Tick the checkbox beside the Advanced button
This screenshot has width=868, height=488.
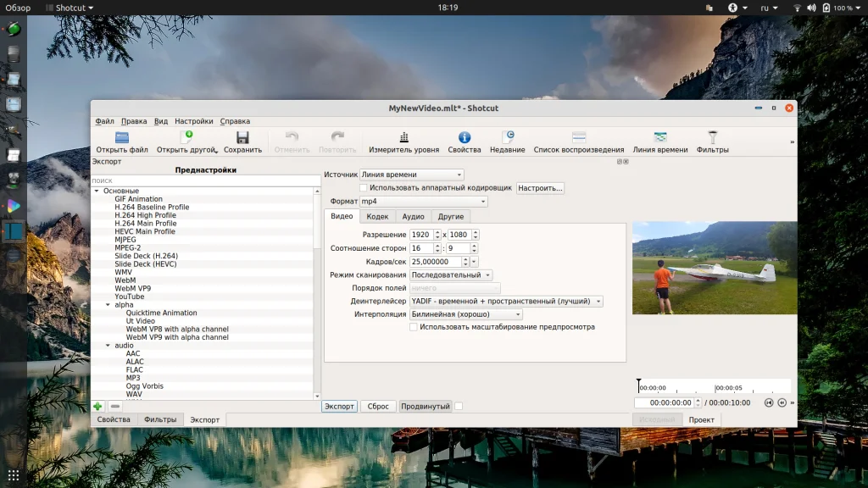459,407
